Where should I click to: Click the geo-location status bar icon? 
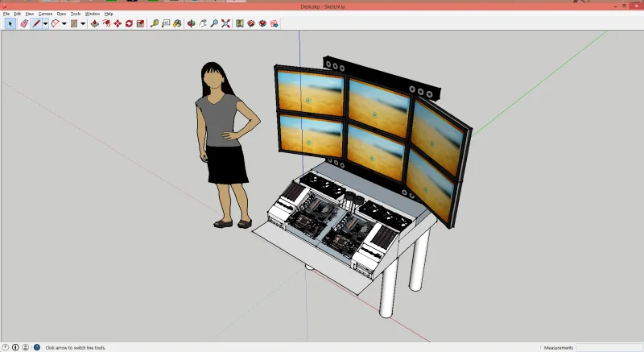(6, 347)
